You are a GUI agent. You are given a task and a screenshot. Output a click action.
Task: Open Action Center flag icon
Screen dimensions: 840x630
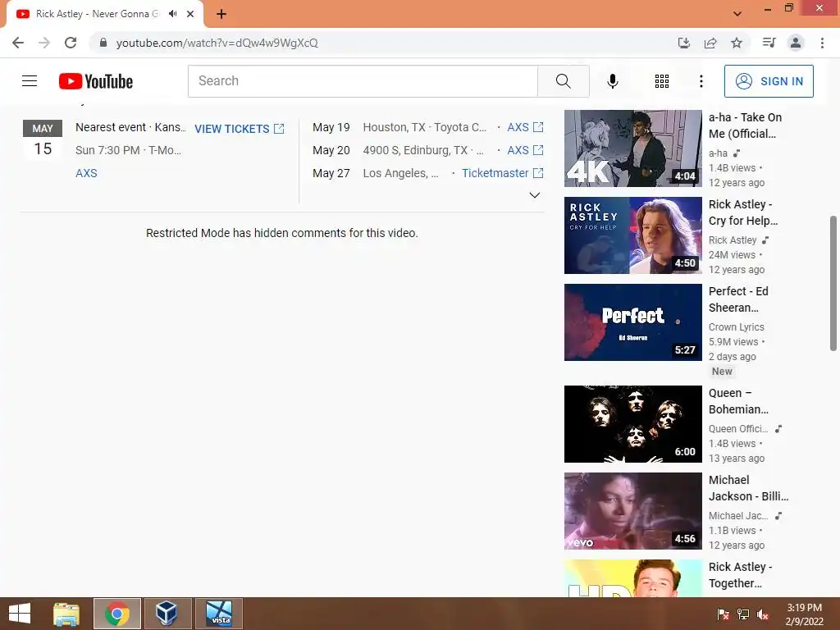click(x=723, y=614)
